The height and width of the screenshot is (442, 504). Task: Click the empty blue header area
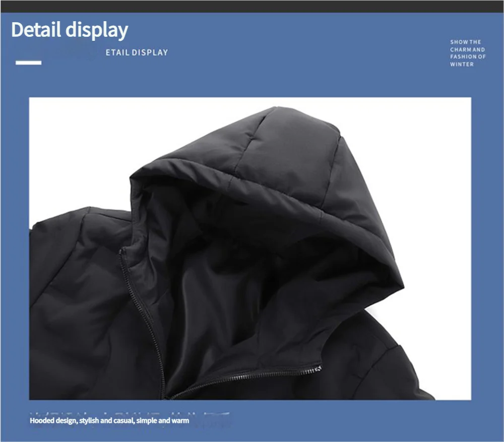click(x=302, y=55)
